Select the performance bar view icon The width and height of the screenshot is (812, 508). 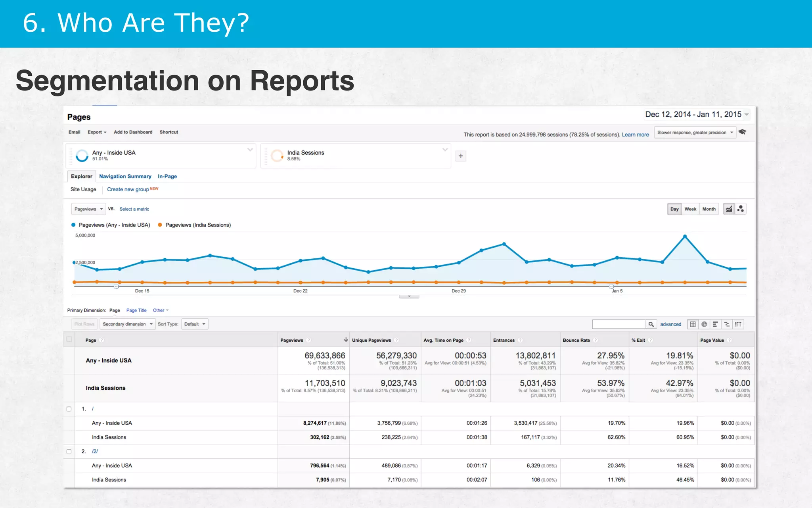coord(715,324)
